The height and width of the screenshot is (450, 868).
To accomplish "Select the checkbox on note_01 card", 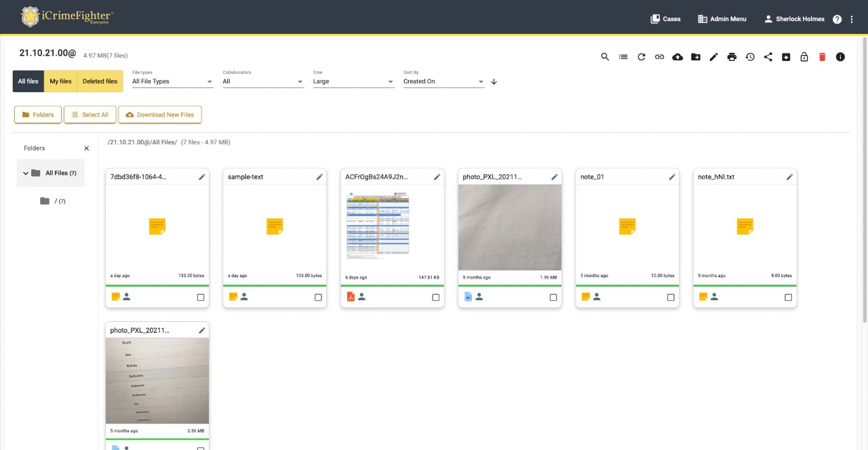I will (x=671, y=298).
